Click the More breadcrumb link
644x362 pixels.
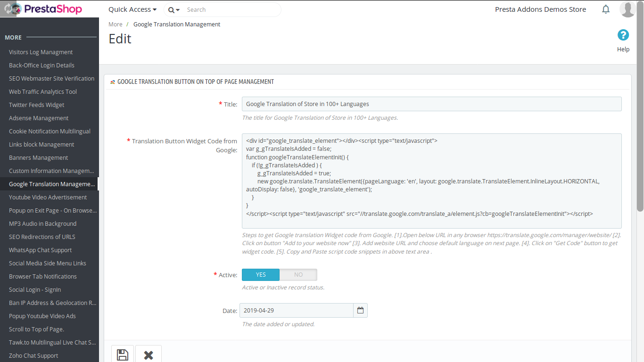click(x=116, y=24)
